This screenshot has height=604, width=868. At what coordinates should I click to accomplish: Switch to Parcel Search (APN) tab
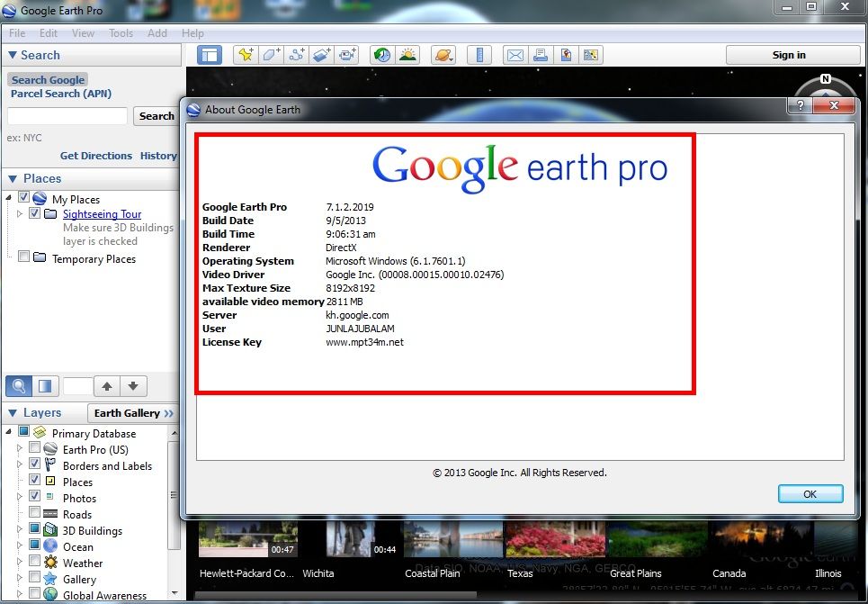click(61, 94)
